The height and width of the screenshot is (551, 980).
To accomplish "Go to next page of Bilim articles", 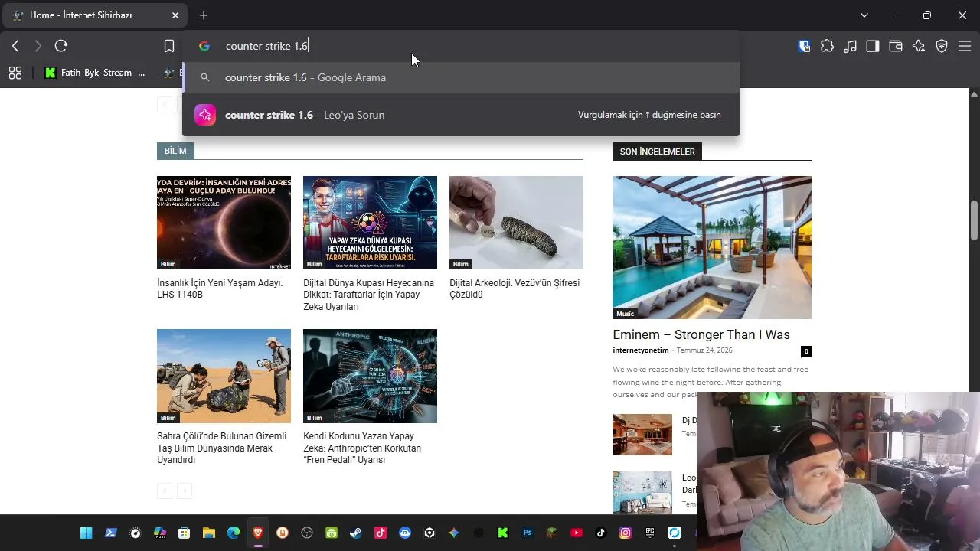I will (x=185, y=491).
